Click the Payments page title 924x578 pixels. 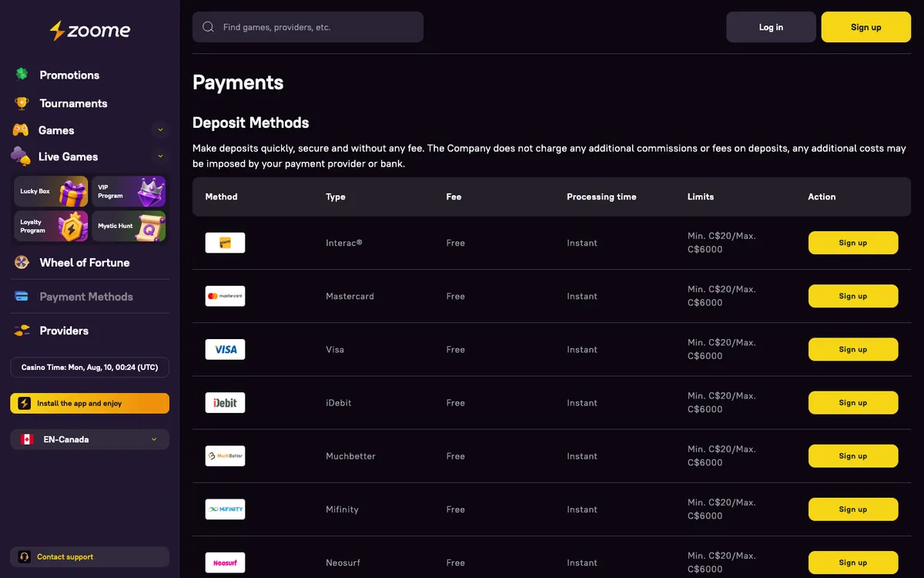pyautogui.click(x=238, y=82)
